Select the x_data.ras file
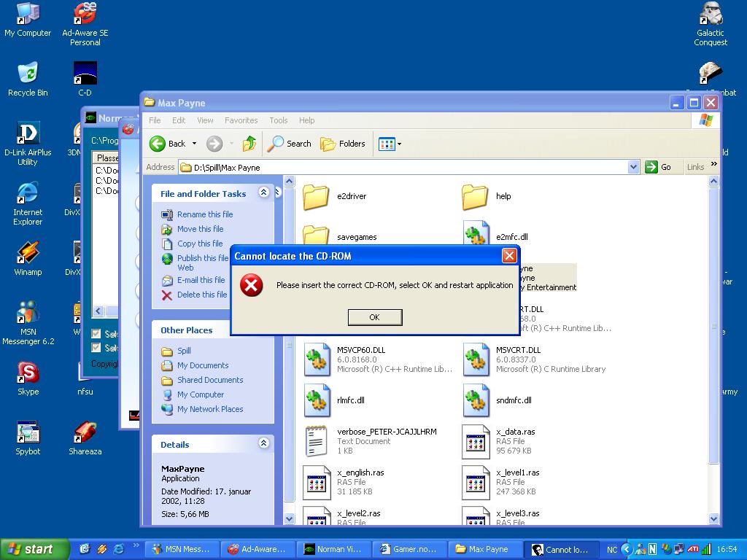The width and height of the screenshot is (747, 560). 498,441
